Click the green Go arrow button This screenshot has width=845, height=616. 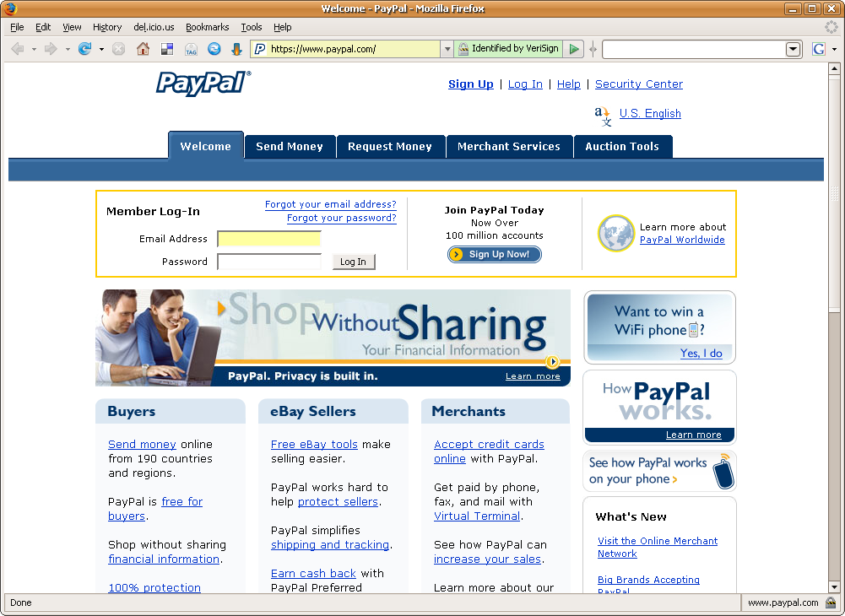tap(574, 49)
